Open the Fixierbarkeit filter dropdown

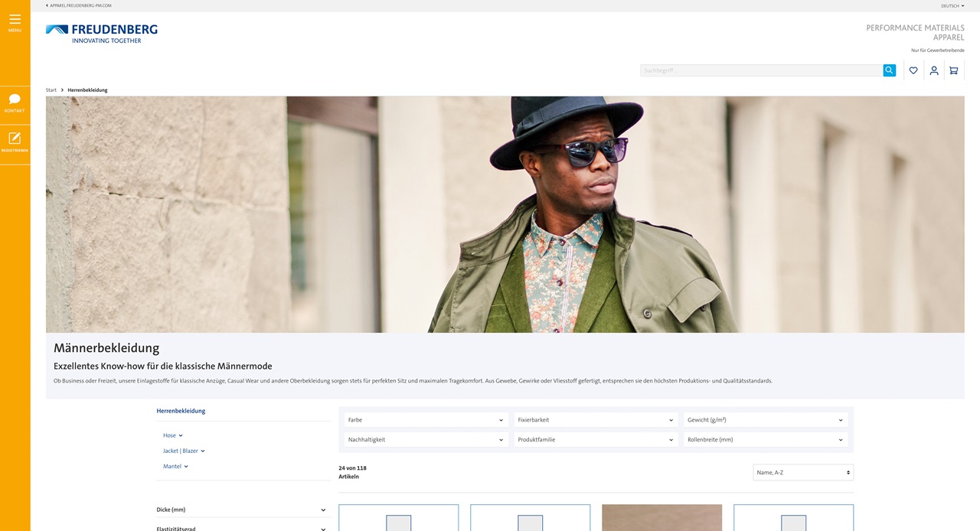[x=595, y=419]
